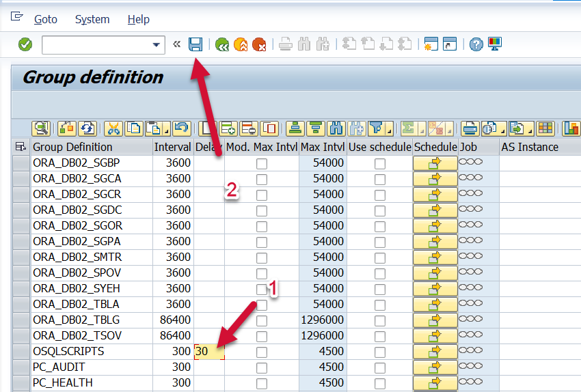The height and width of the screenshot is (392, 581).
Task: Click the green Back arrow icon
Action: pyautogui.click(x=222, y=45)
